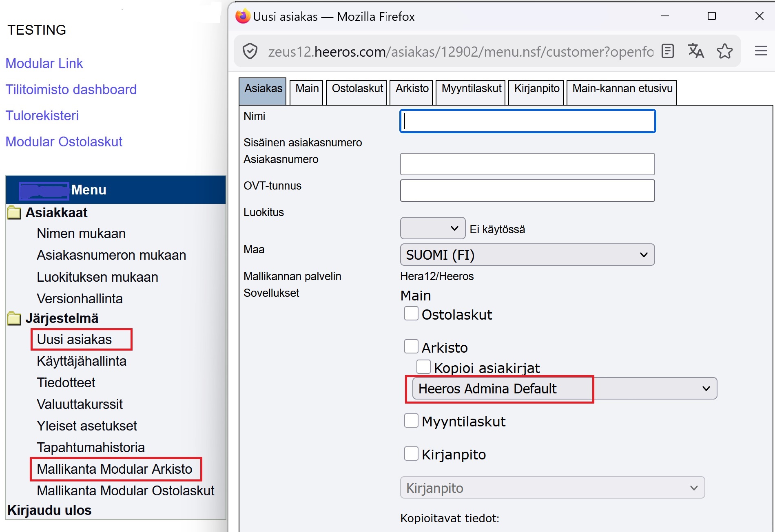Toggle reader view icon in address bar
The image size is (775, 532).
pos(668,51)
